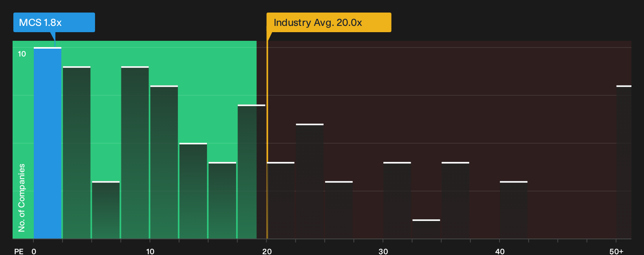
Task: Click the x-axis label 40
Action: 500,251
